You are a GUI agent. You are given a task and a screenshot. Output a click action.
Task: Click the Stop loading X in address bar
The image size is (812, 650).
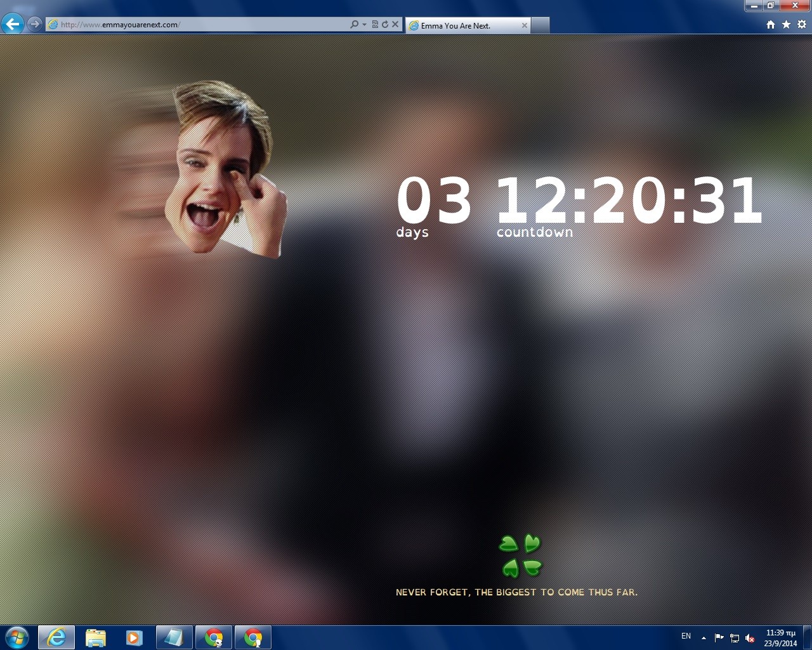tap(395, 25)
